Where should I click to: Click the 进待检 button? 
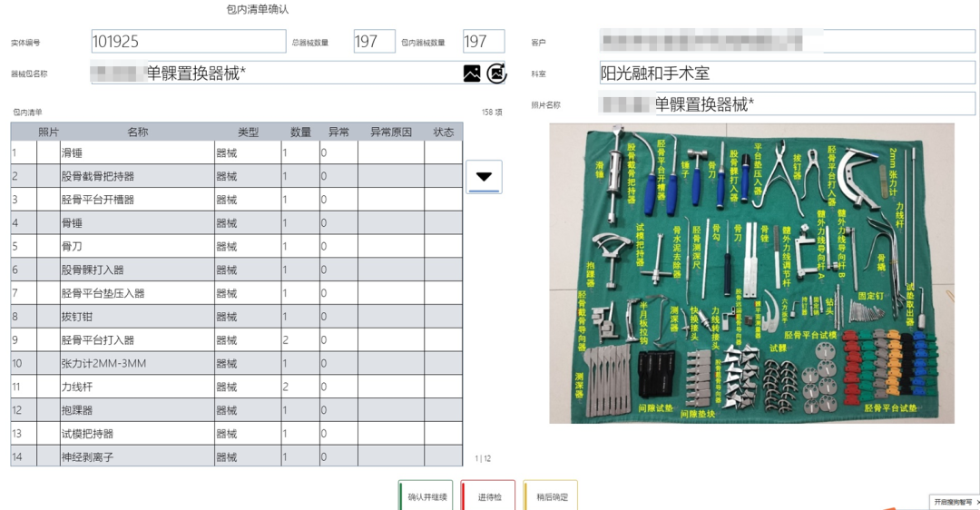488,496
